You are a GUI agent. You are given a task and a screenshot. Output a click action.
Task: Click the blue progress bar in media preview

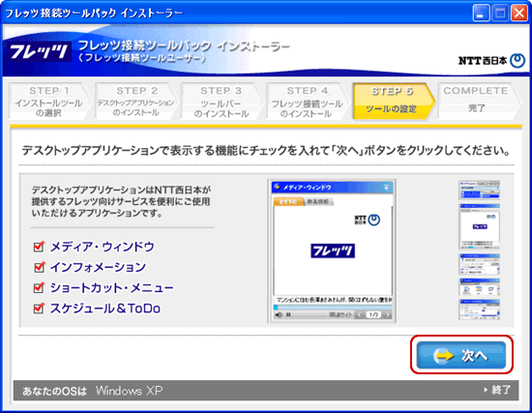(x=333, y=308)
